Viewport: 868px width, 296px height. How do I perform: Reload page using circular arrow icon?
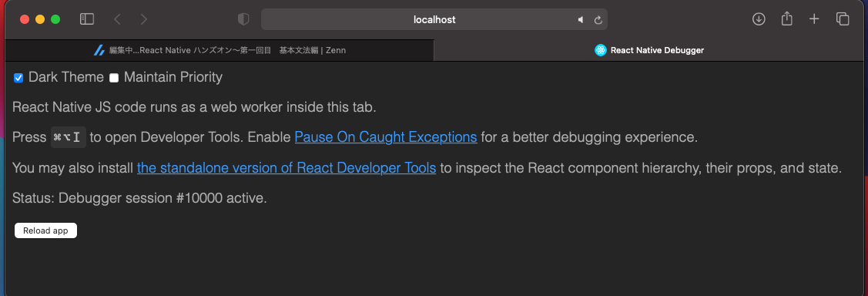pyautogui.click(x=598, y=19)
